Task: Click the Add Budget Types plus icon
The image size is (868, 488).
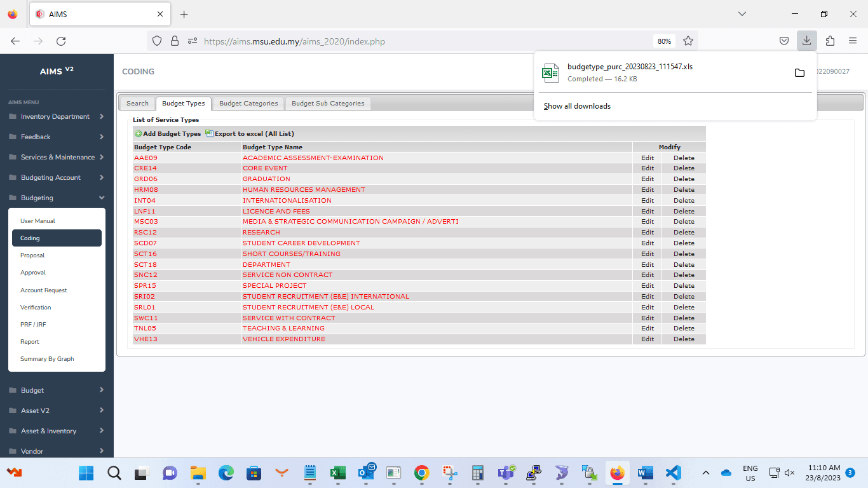Action: (x=138, y=134)
